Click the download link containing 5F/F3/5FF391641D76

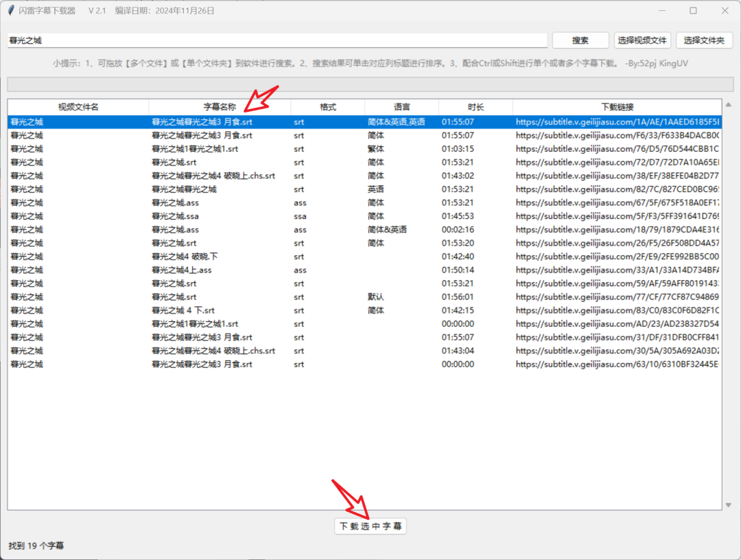click(617, 216)
